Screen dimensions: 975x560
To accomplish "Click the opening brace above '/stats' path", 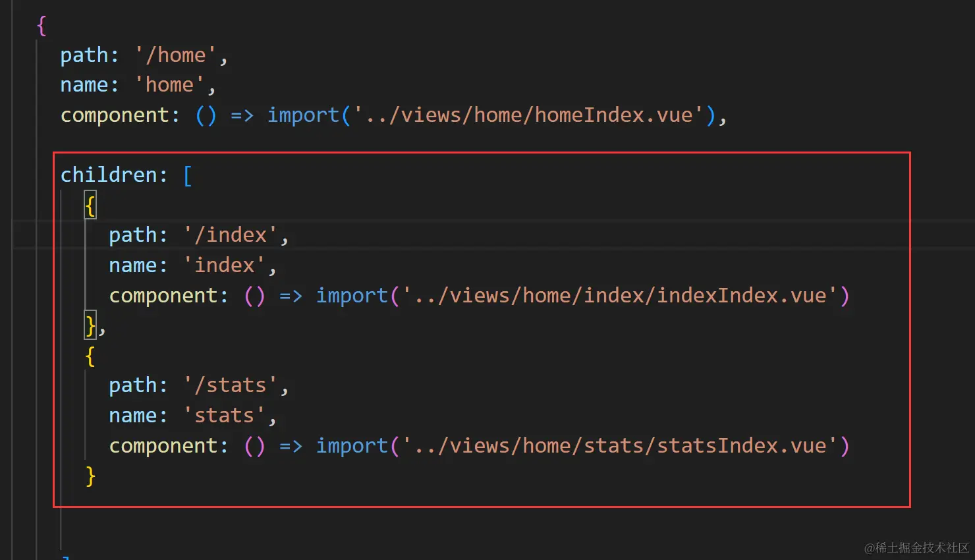I will point(90,356).
